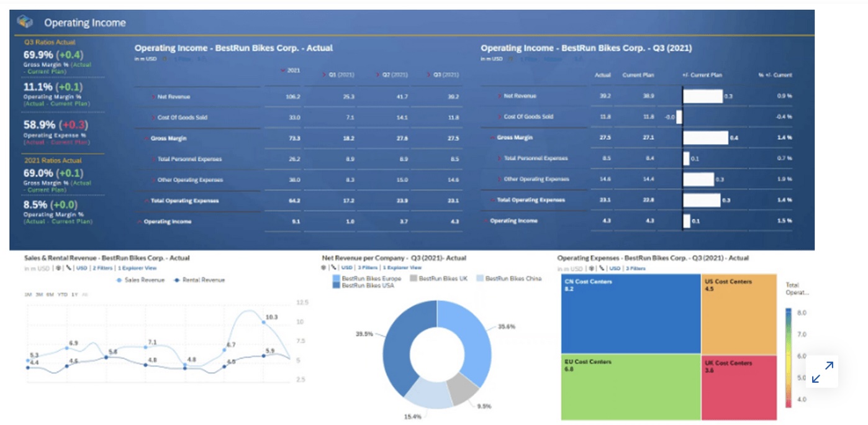Image resolution: width=868 pixels, height=425 pixels.
Task: Collapse Gross Margin row in Q3 (2021) table
Action: point(492,138)
